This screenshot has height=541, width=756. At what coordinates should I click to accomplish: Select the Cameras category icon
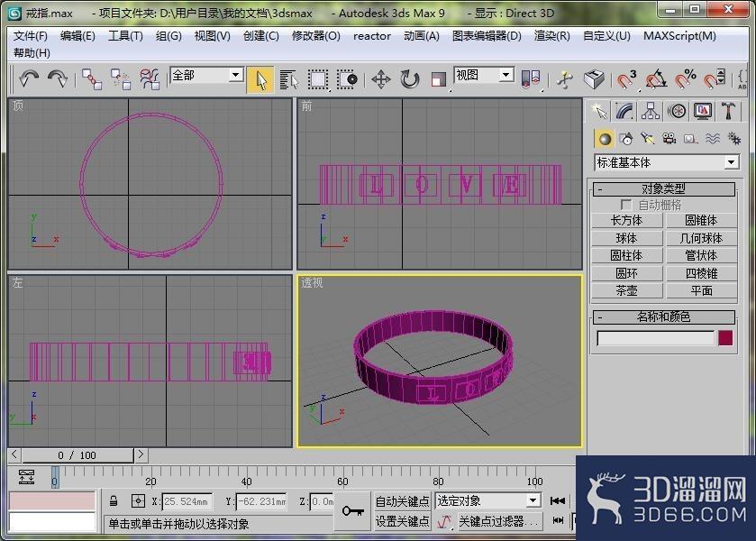tap(669, 139)
